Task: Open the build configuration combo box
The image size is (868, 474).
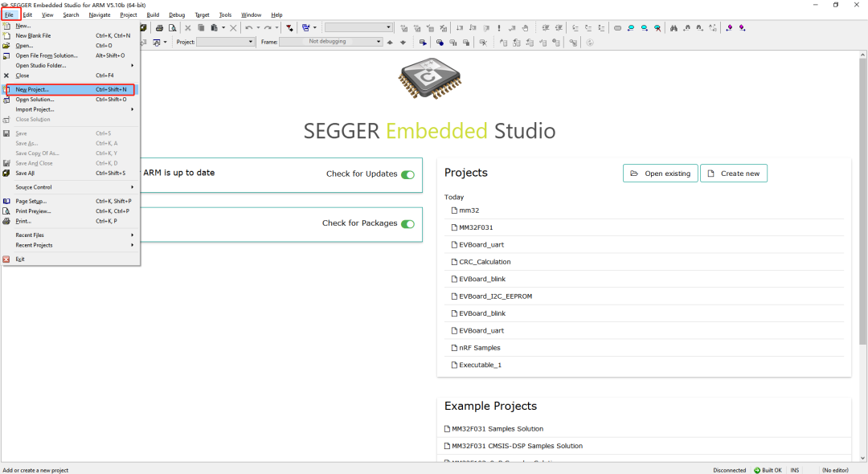Action: [x=358, y=27]
